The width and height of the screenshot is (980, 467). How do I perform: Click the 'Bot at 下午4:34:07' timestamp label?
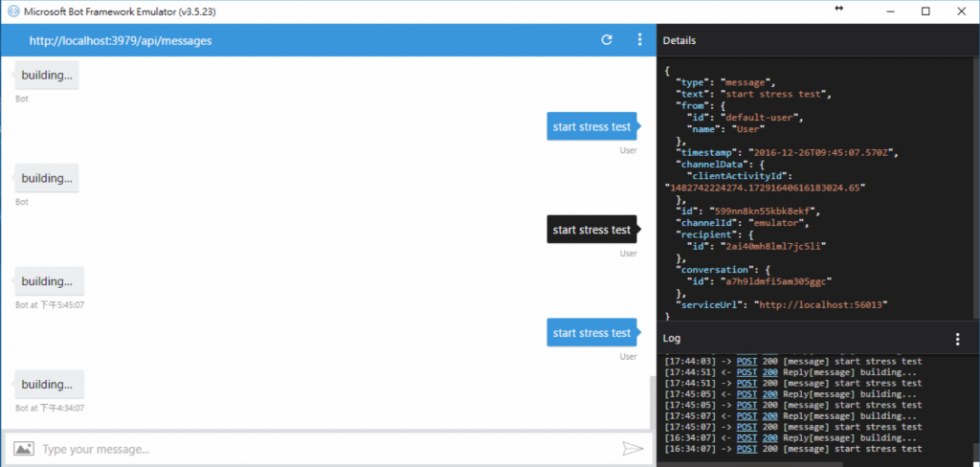point(50,408)
